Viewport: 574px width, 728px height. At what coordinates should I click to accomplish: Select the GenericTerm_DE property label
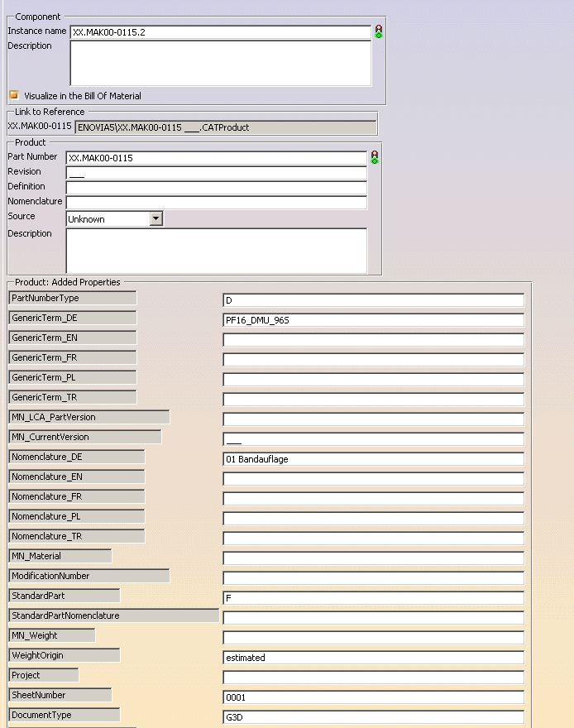point(73,318)
